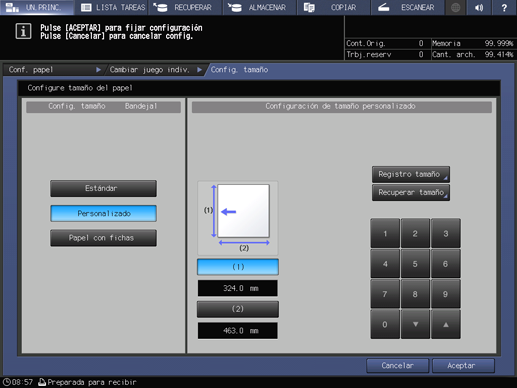Click 'Preparada para recibir' status text
Screen dimensions: 517x388
92,382
